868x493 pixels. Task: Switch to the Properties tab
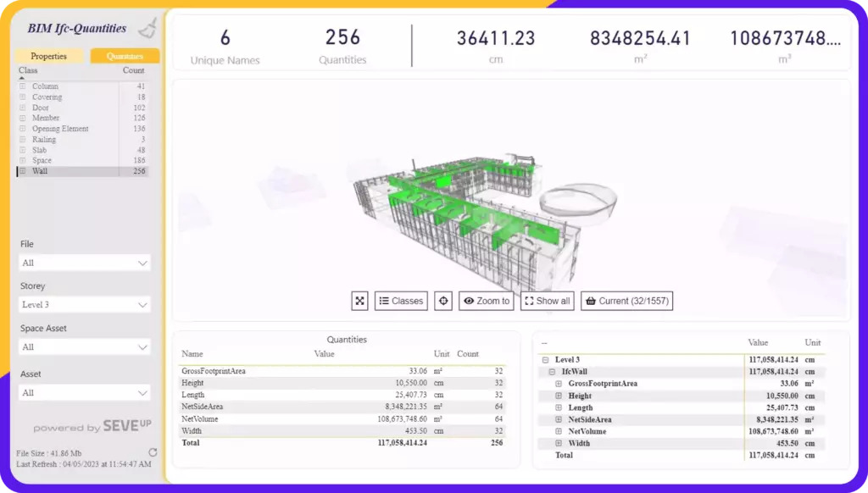click(49, 56)
